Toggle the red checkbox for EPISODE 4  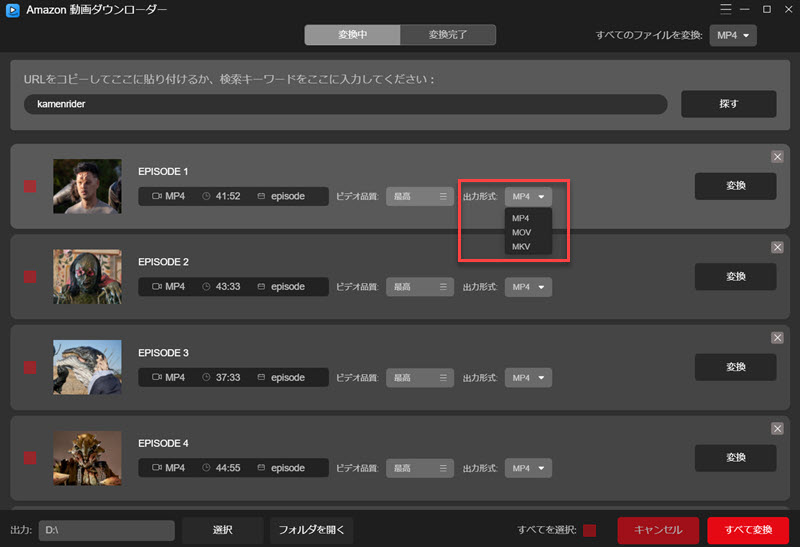click(30, 458)
